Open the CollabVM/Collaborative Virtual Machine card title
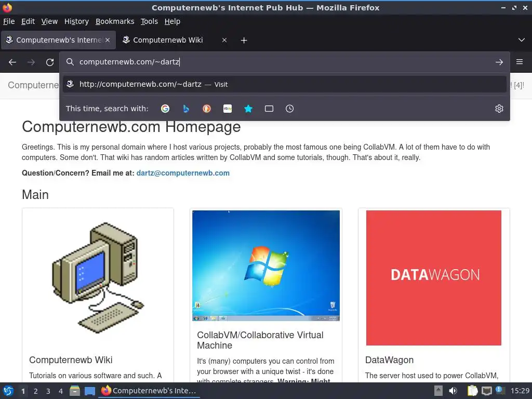Viewport: 532px width, 399px height. 260,340
